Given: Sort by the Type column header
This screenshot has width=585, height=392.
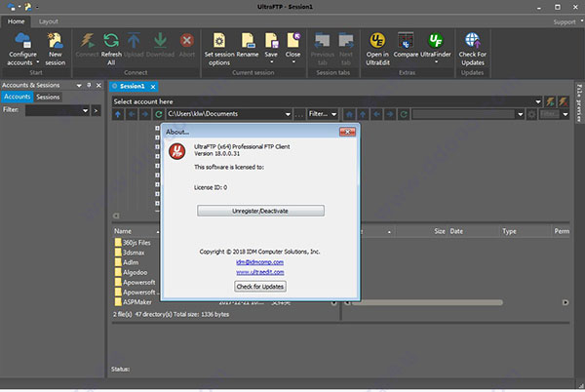Looking at the screenshot, I should [526, 231].
